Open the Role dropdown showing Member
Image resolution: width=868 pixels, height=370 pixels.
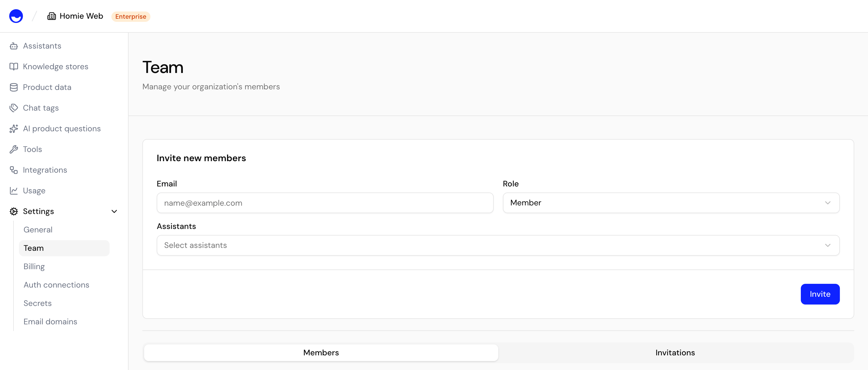coord(671,203)
